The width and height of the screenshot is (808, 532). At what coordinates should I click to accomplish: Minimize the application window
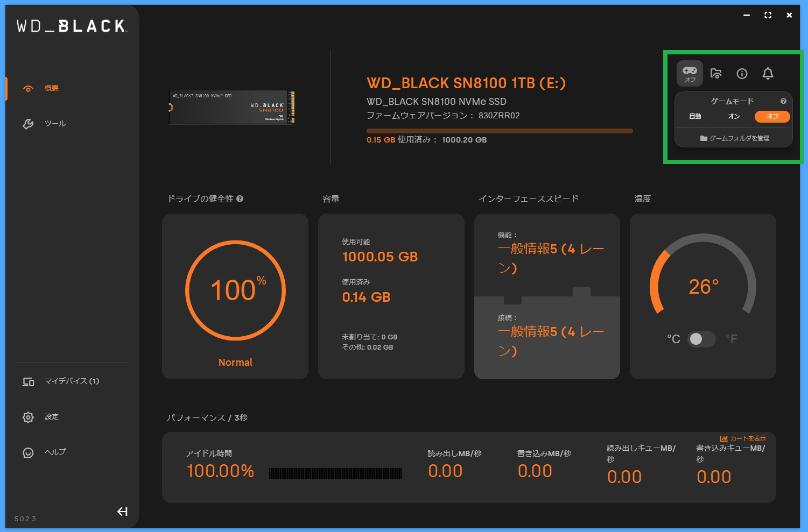[747, 15]
